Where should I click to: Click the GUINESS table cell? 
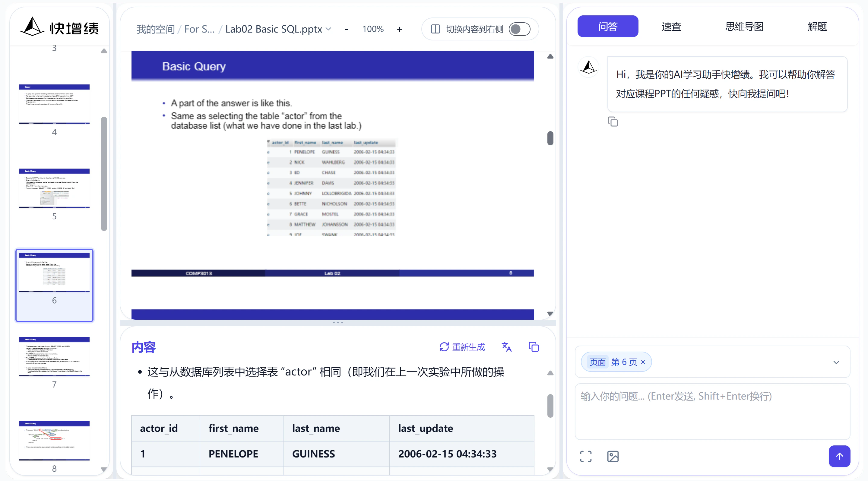[336, 454]
